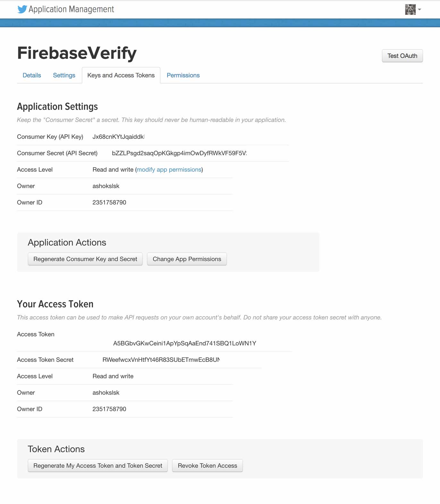Viewport: 440px width, 504px height.
Task: Follow the modify app permissions link
Action: point(169,170)
